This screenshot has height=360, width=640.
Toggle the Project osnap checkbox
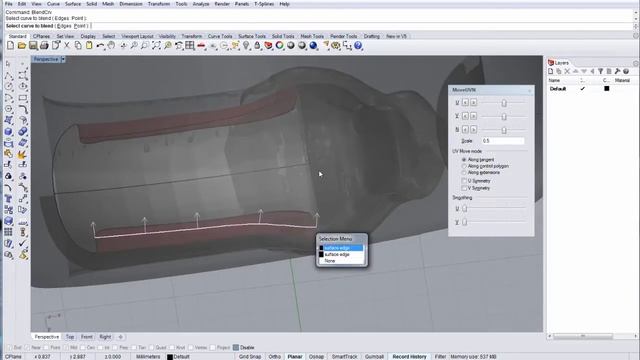[x=213, y=347]
